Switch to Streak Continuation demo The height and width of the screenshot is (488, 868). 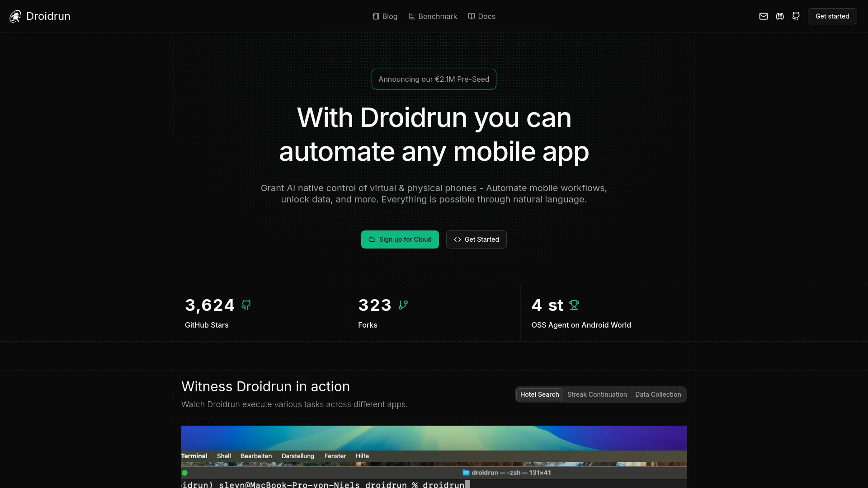(597, 394)
